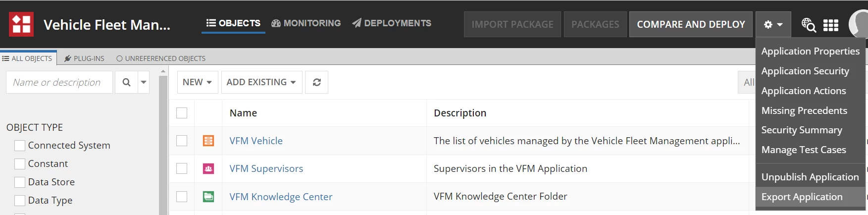
Task: Open the VFM Knowledge Center link
Action: pyautogui.click(x=281, y=197)
